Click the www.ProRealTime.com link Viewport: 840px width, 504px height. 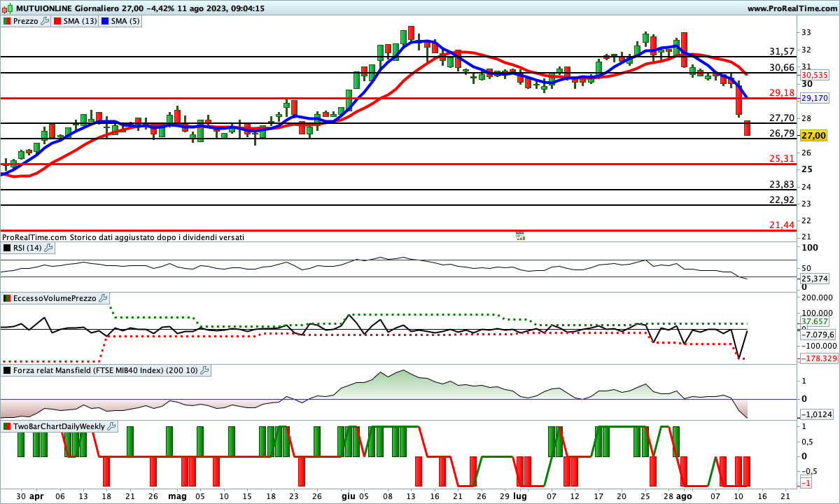coord(792,8)
